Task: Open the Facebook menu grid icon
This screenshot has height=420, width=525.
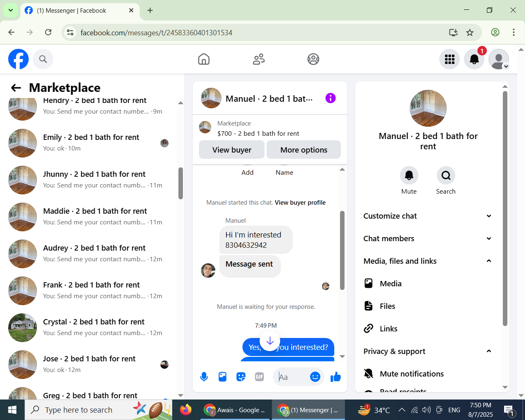Action: [450, 59]
